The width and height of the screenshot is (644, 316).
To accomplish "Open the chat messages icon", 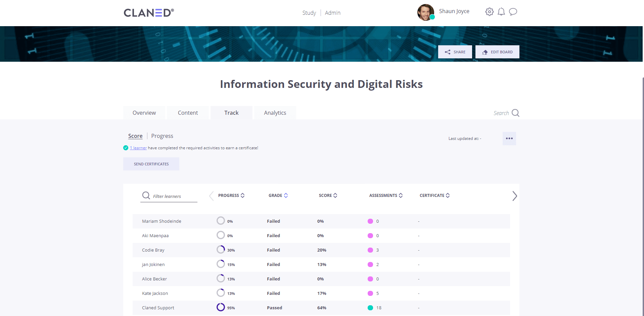I will pyautogui.click(x=513, y=12).
